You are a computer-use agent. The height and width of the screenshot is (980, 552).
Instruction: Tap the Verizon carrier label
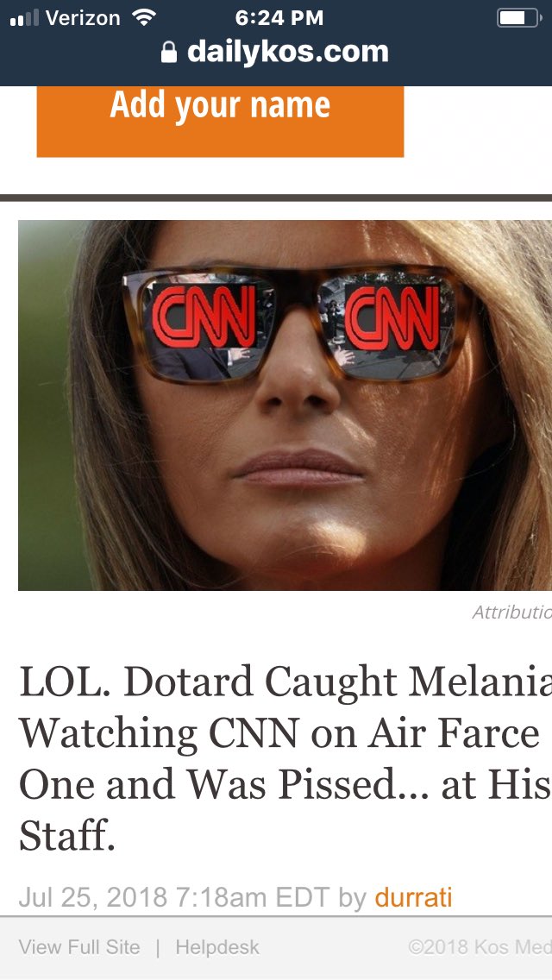click(83, 18)
